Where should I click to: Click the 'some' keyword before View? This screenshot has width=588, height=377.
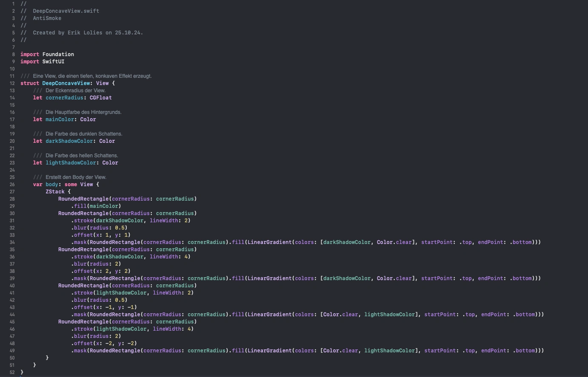click(71, 184)
